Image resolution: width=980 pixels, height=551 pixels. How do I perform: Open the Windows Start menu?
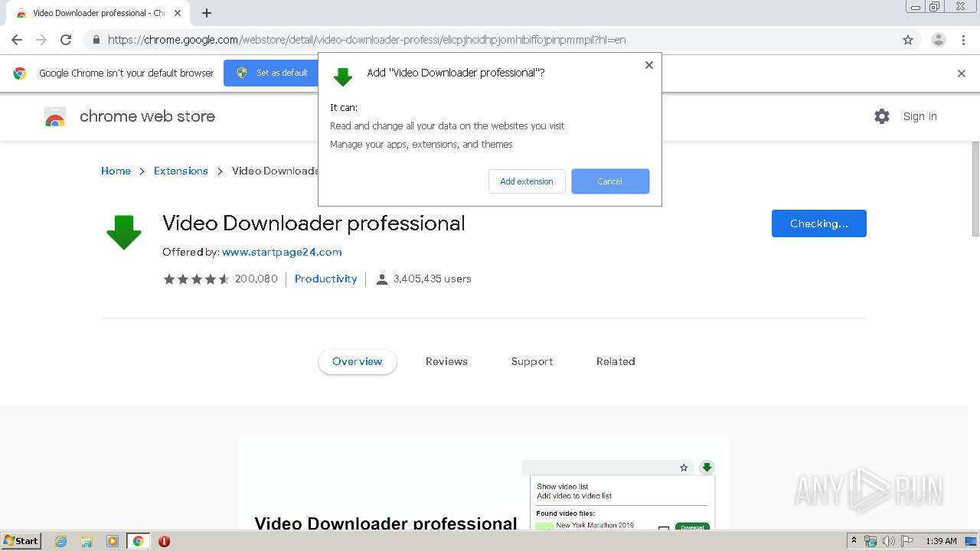21,541
